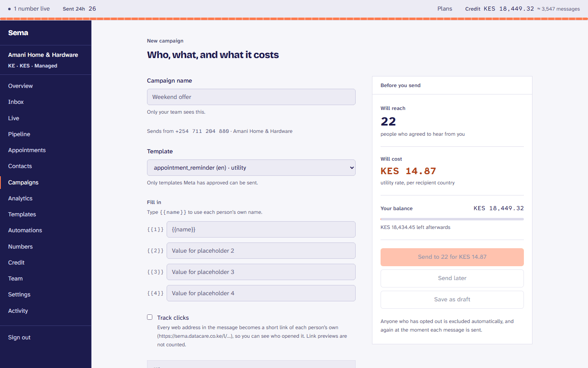Go to Settings in the sidebar

pyautogui.click(x=46, y=294)
